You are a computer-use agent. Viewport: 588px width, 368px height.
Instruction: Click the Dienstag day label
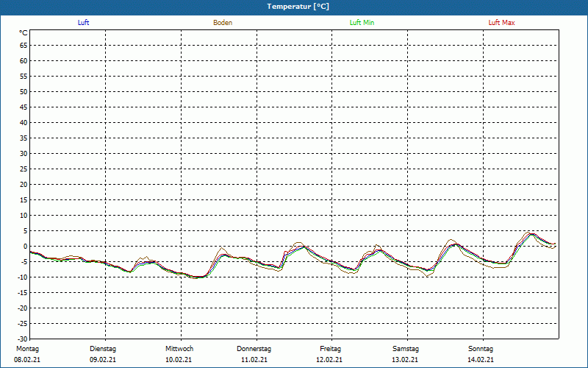(x=103, y=349)
